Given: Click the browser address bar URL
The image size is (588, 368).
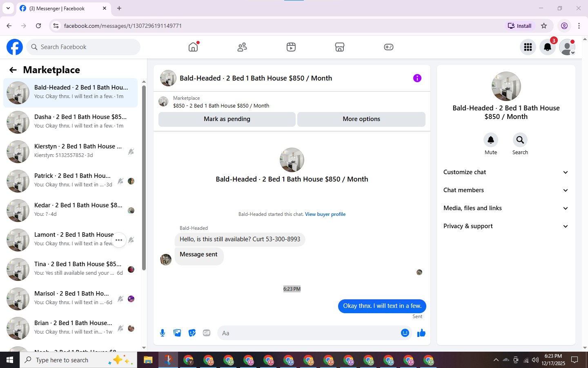Looking at the screenshot, I should [123, 26].
